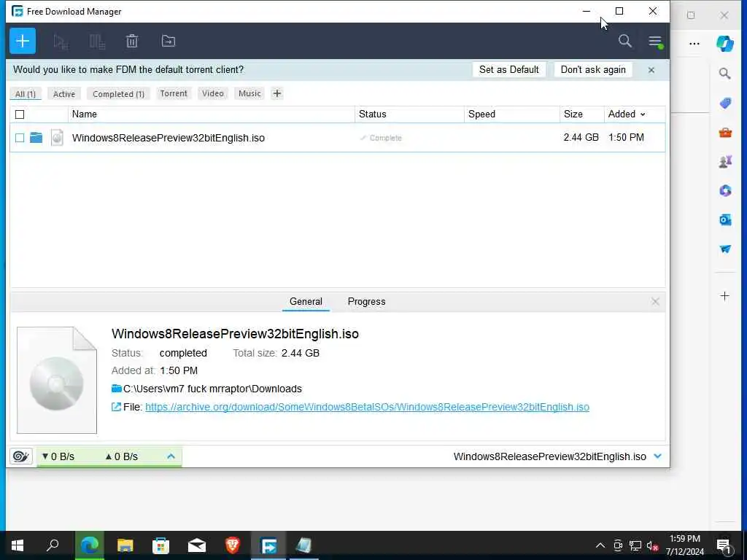747x560 pixels.
Task: Tick the select-all header checkbox
Action: [x=20, y=114]
